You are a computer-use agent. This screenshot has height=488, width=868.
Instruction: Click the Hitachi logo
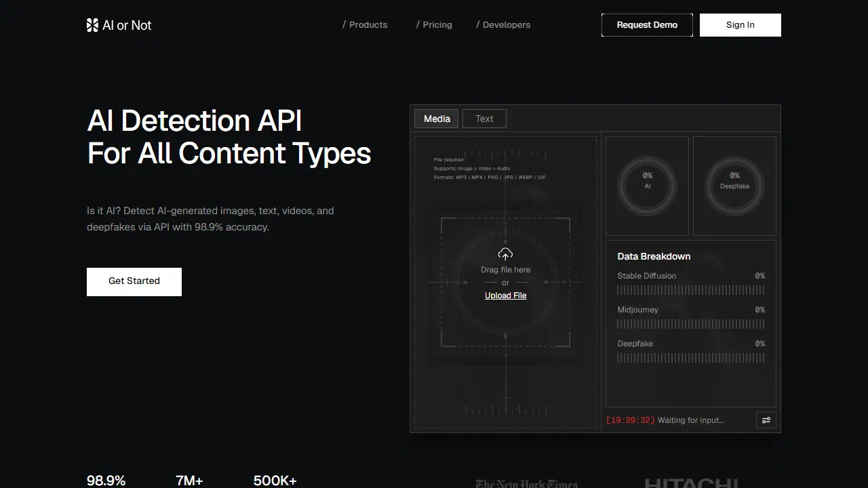click(x=691, y=483)
